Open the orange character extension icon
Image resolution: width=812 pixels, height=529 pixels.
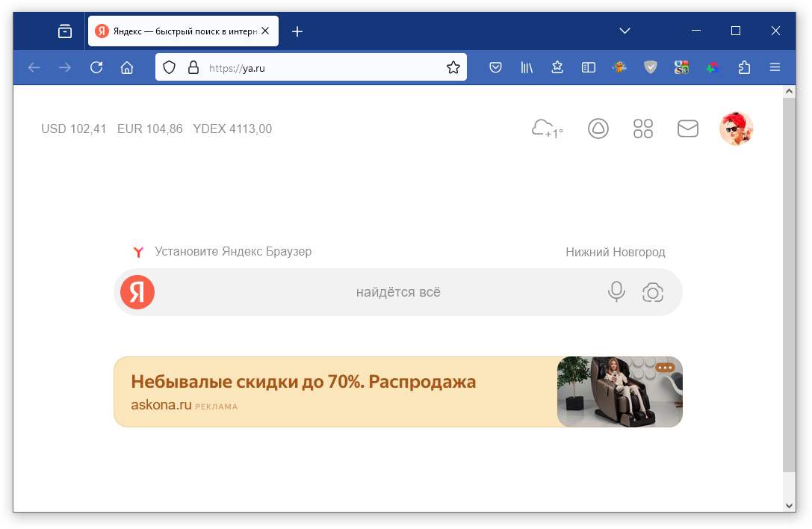[x=619, y=67]
